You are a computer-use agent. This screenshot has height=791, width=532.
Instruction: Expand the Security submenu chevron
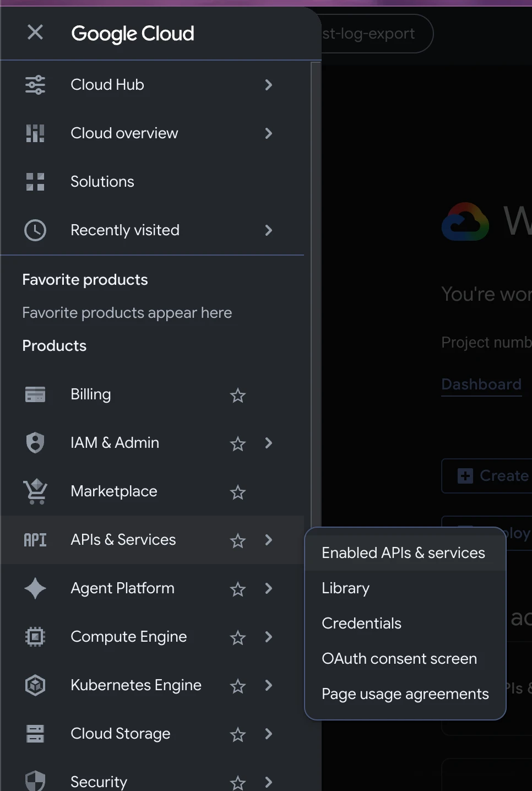coord(269,782)
